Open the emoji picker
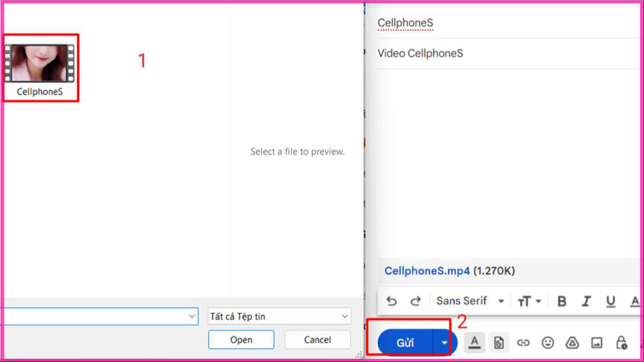This screenshot has width=644, height=362. tap(547, 343)
